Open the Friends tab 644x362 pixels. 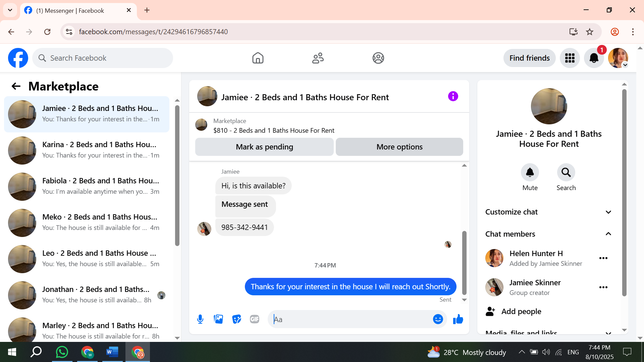318,58
